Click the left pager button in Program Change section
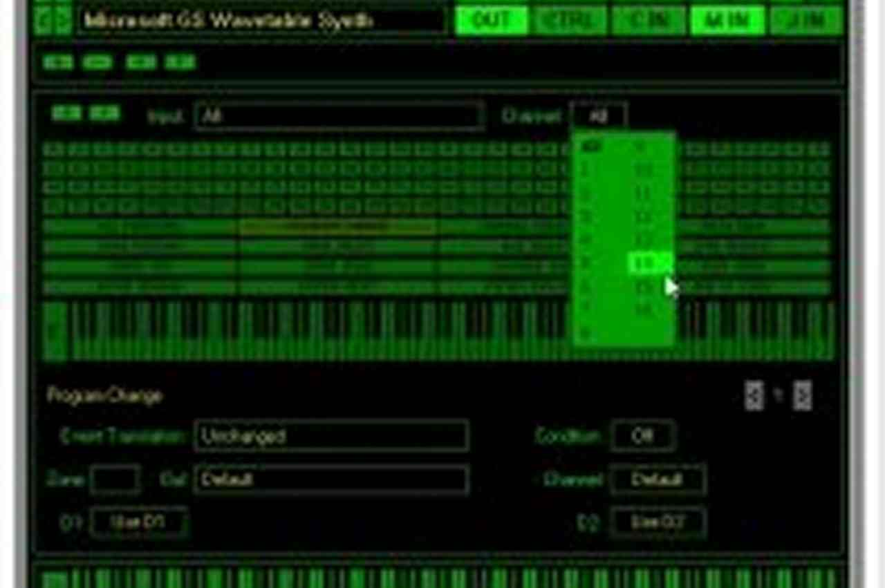This screenshot has width=885, height=588. tap(754, 396)
